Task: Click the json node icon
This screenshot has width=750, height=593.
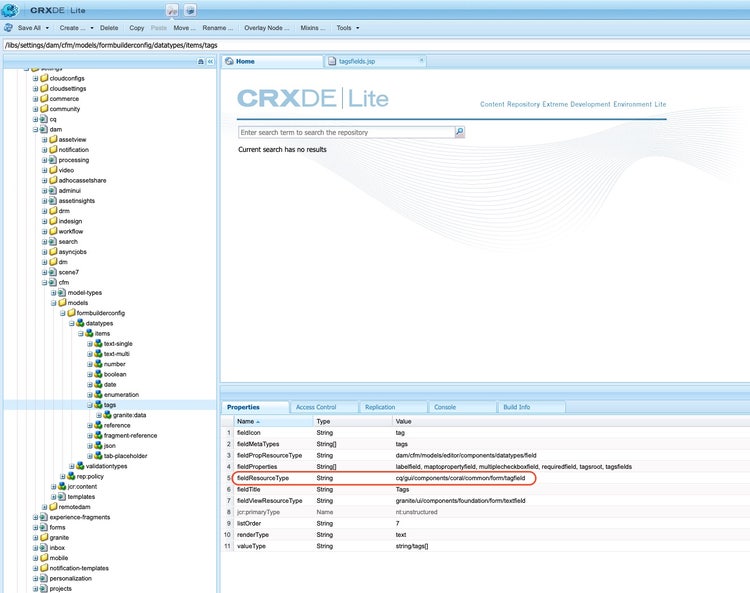Action: [x=98, y=446]
